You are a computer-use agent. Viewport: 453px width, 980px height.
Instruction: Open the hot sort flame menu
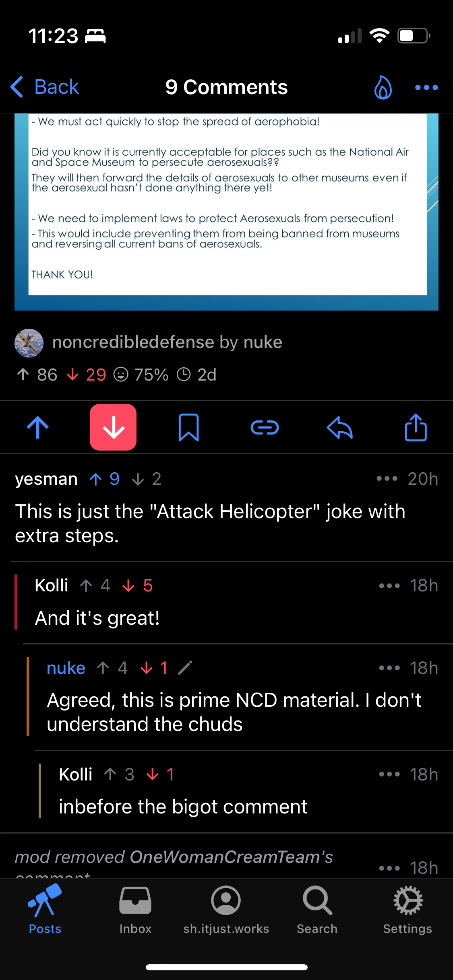(x=383, y=87)
